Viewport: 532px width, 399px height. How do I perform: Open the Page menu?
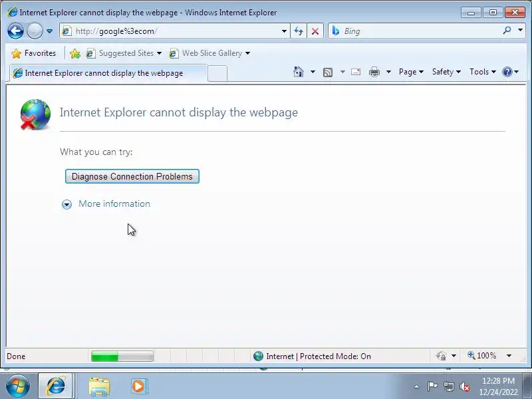(411, 72)
